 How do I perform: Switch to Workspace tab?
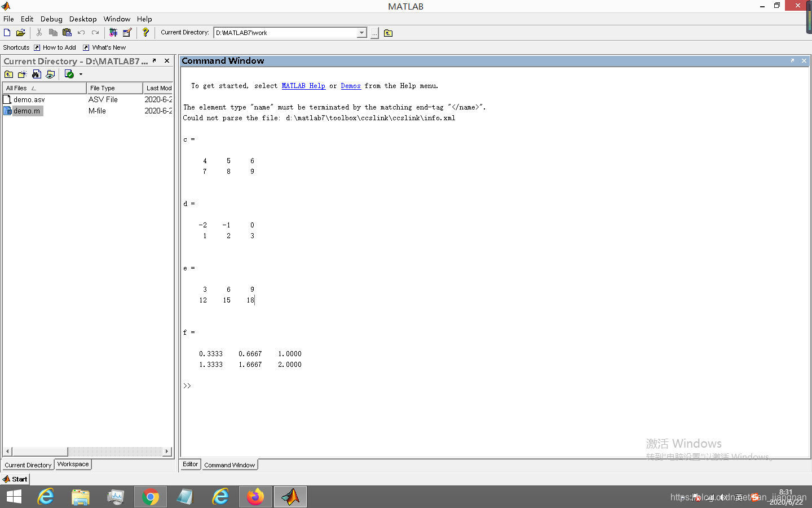73,464
